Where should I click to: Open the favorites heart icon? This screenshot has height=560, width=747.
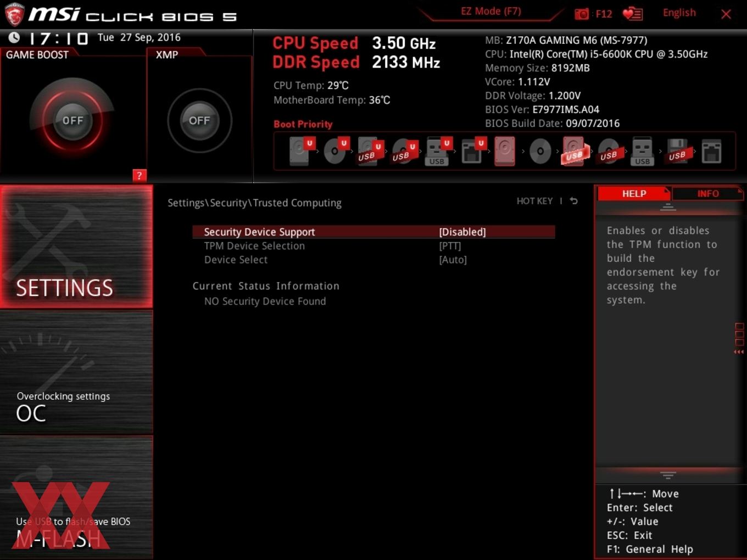pos(632,14)
